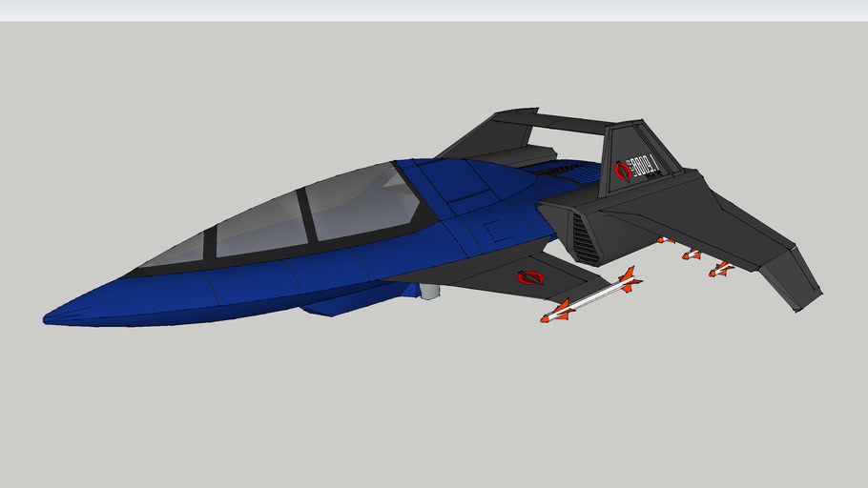The height and width of the screenshot is (488, 868).
Task: Click the red Cobra emblem on the tail fin
Action: tap(625, 172)
